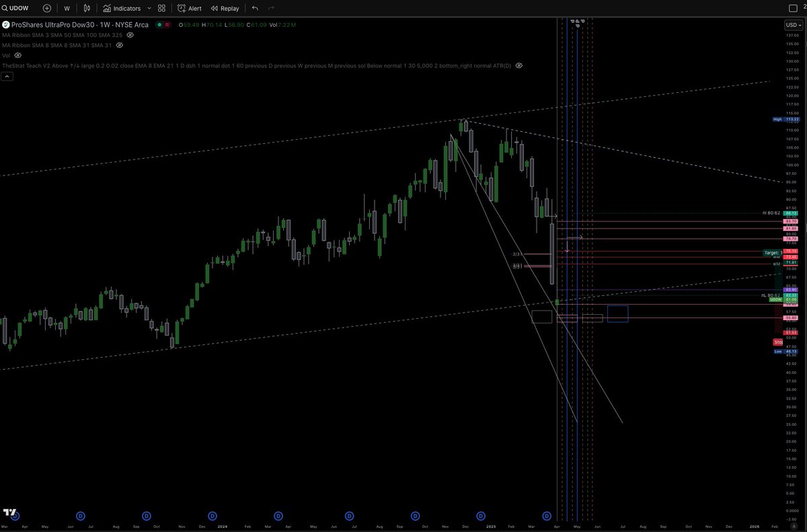
Task: Start bar Replay mode
Action: 225,8
